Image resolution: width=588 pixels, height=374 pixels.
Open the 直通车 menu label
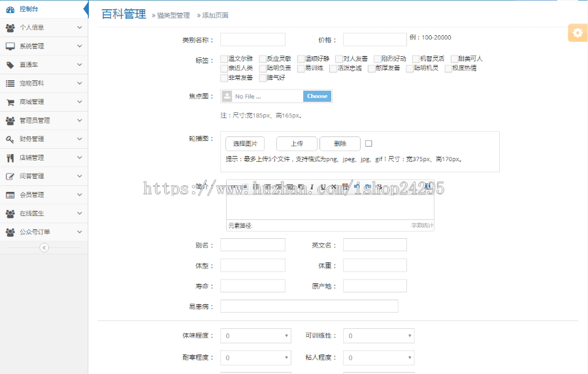[x=29, y=65]
